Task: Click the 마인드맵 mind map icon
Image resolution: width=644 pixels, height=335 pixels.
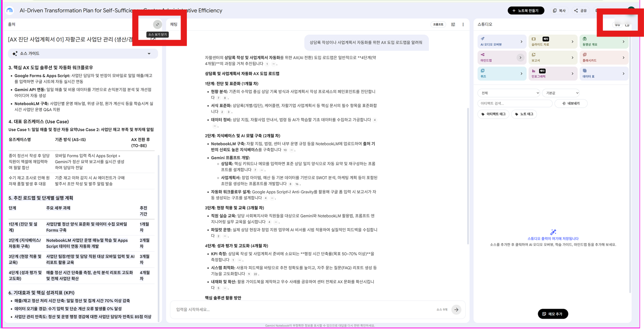Action: [x=482, y=54]
